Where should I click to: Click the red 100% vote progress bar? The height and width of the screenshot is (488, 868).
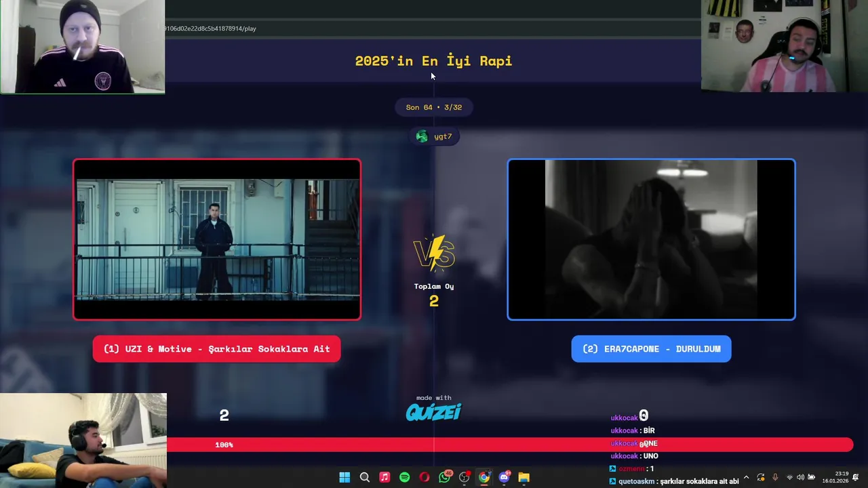(x=510, y=445)
